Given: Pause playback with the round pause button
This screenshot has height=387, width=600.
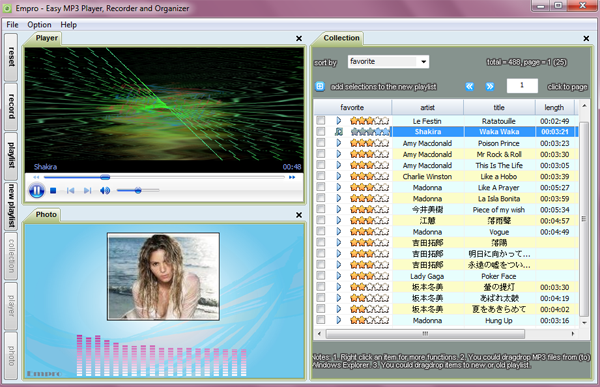Looking at the screenshot, I should [x=37, y=190].
